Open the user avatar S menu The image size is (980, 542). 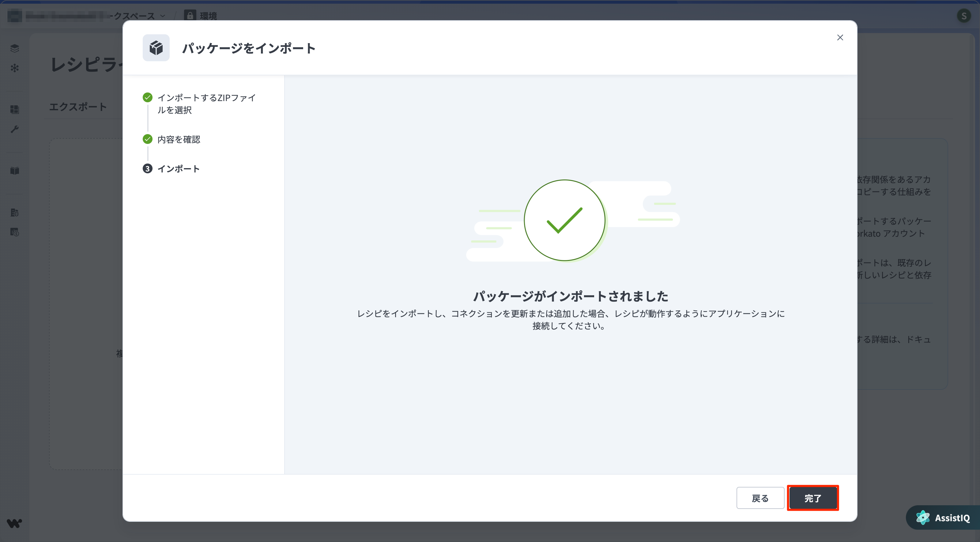964,16
